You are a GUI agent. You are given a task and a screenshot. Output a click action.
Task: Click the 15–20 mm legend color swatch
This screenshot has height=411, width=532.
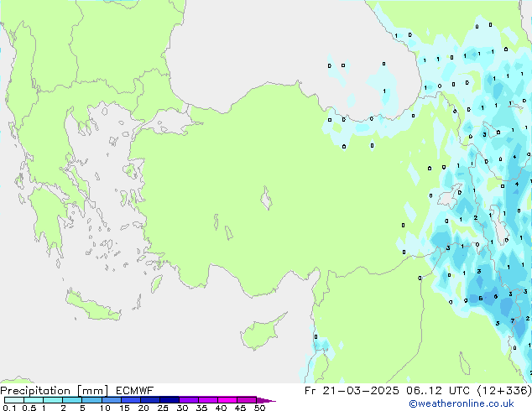130,400
